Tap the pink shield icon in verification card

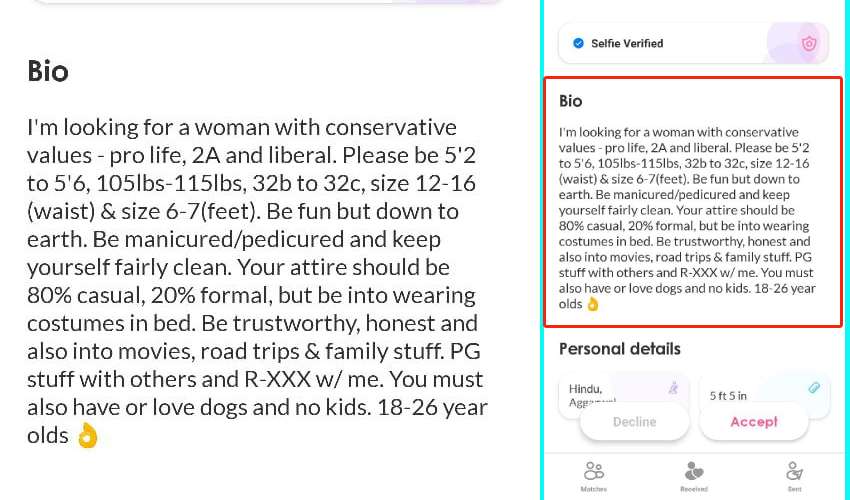(809, 43)
